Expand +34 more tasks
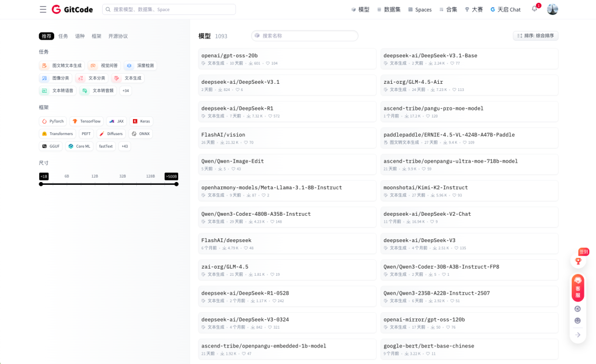 [125, 91]
